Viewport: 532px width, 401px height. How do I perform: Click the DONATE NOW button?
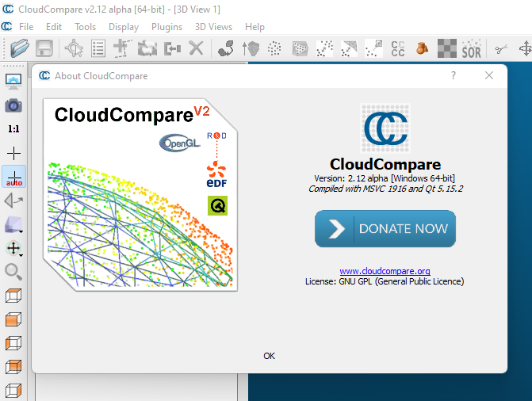385,229
